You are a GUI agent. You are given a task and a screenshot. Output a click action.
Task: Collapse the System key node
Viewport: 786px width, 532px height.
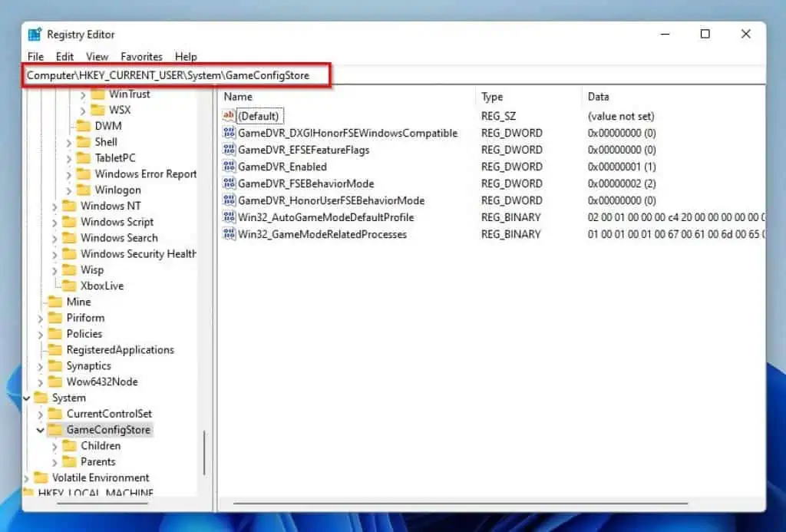tap(26, 398)
